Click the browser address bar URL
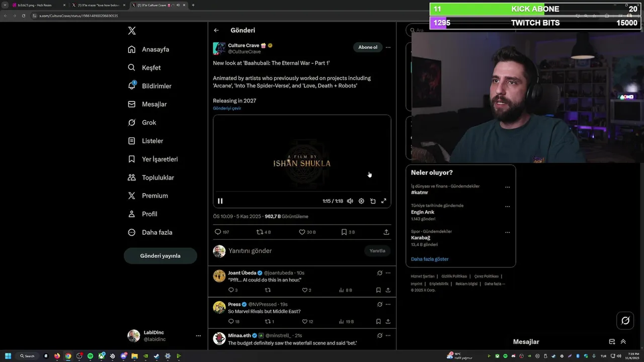644x362 pixels. (x=78, y=16)
